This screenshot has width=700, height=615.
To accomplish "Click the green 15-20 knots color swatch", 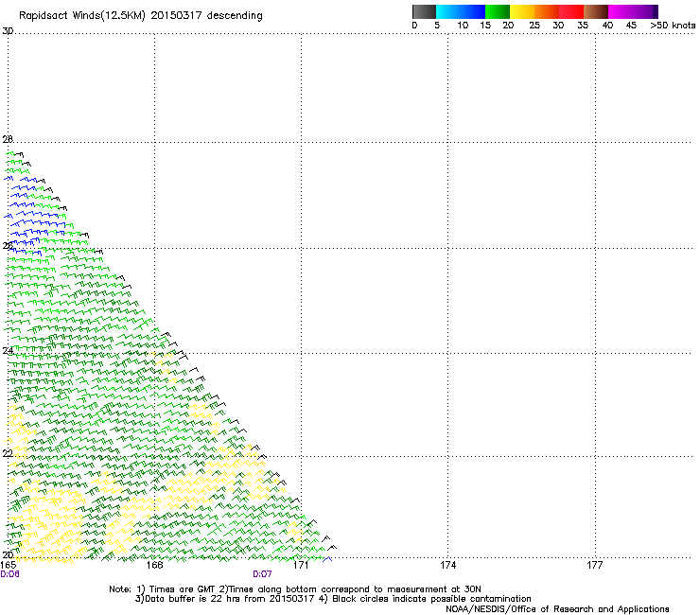I will (498, 11).
